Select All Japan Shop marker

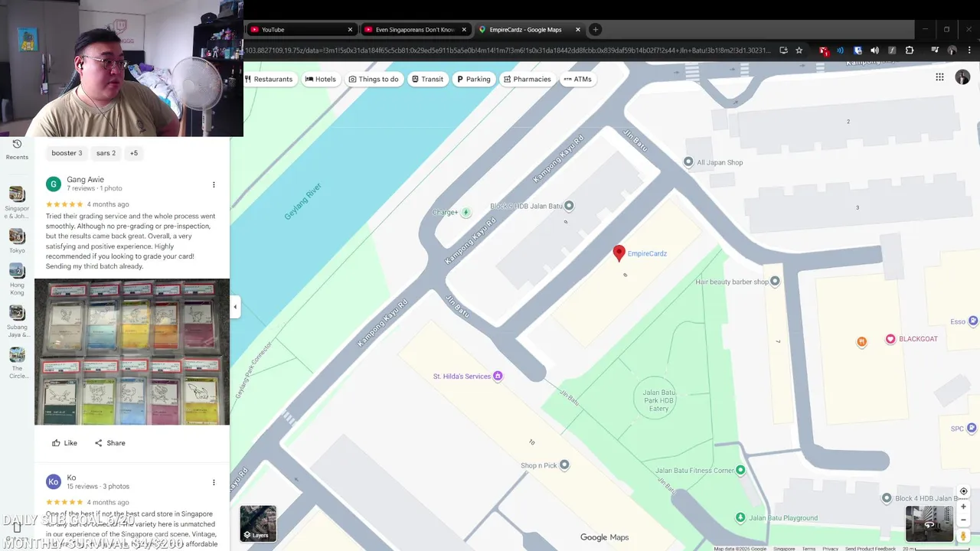click(689, 162)
